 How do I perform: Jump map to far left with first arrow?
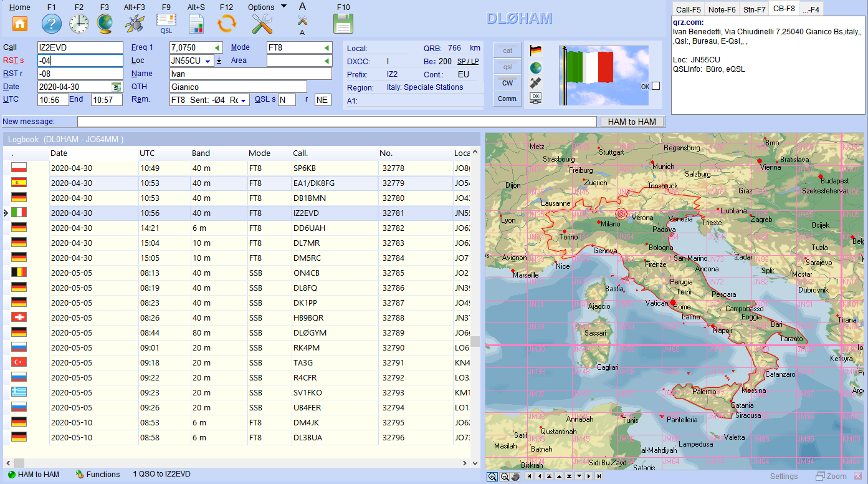coord(529,476)
